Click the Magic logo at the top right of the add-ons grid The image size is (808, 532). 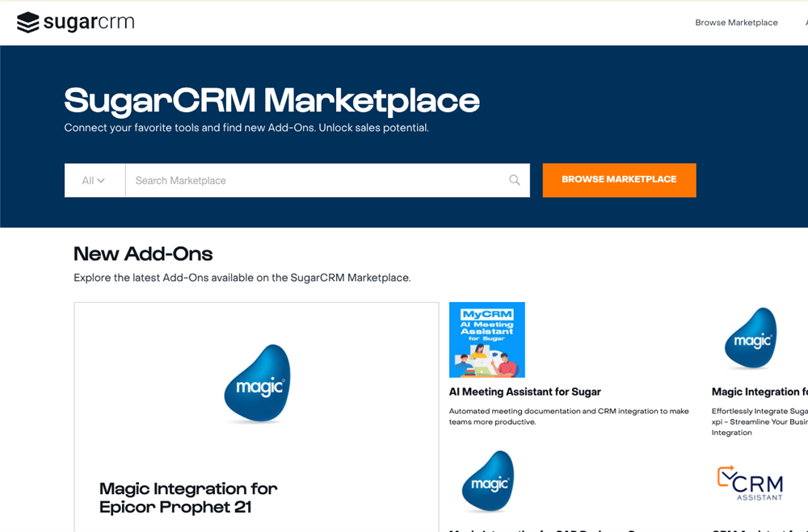point(751,339)
